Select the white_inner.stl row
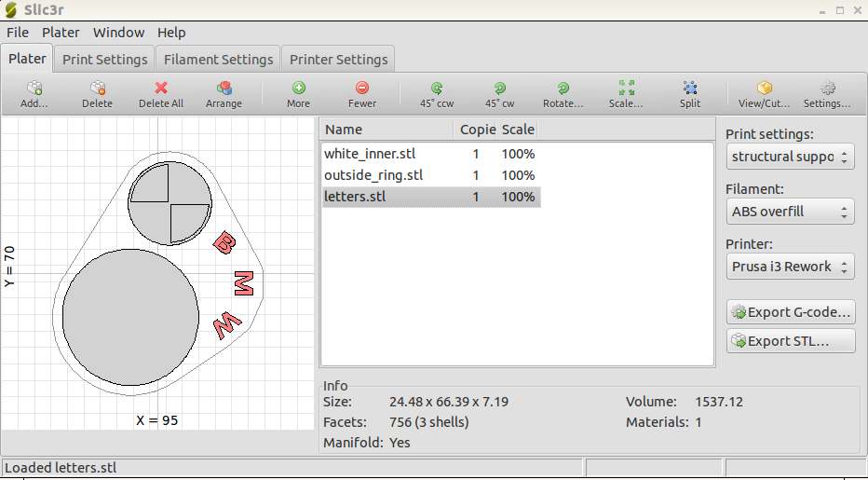Image resolution: width=868 pixels, height=480 pixels. 431,154
